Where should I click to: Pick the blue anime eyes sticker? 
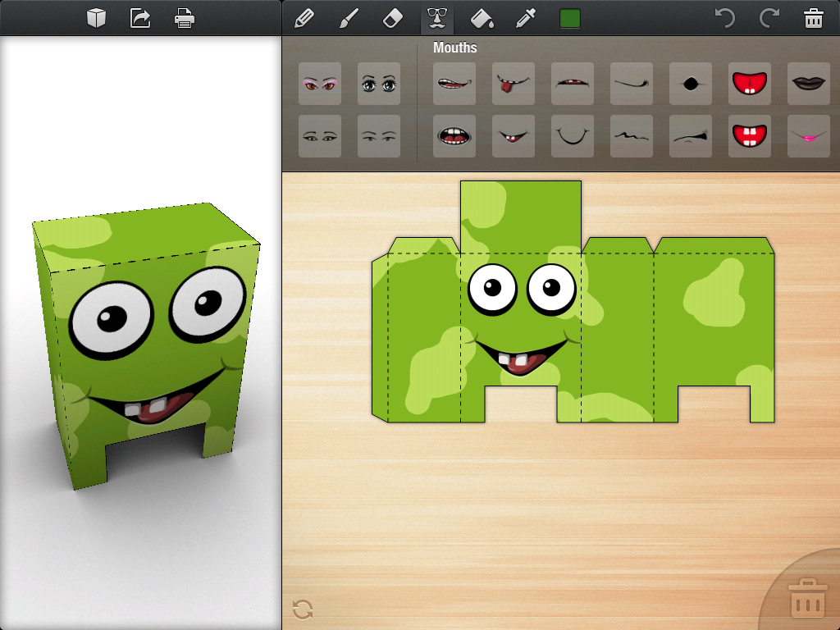point(379,84)
